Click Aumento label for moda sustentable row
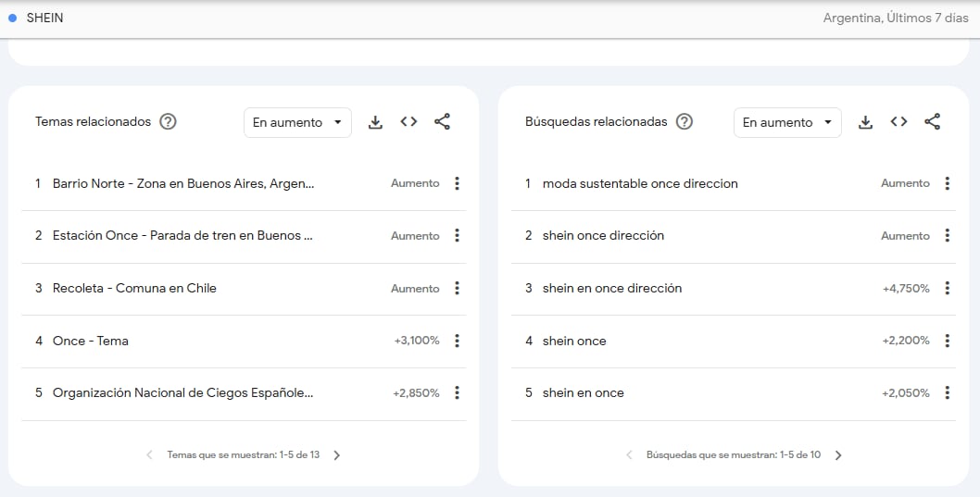980x497 pixels. click(906, 183)
